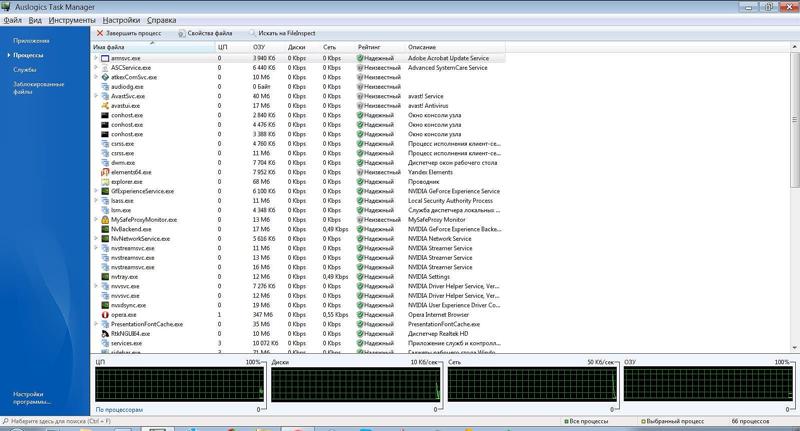Select the dwm.exe process icon
This screenshot has height=431, width=800.
click(x=105, y=163)
